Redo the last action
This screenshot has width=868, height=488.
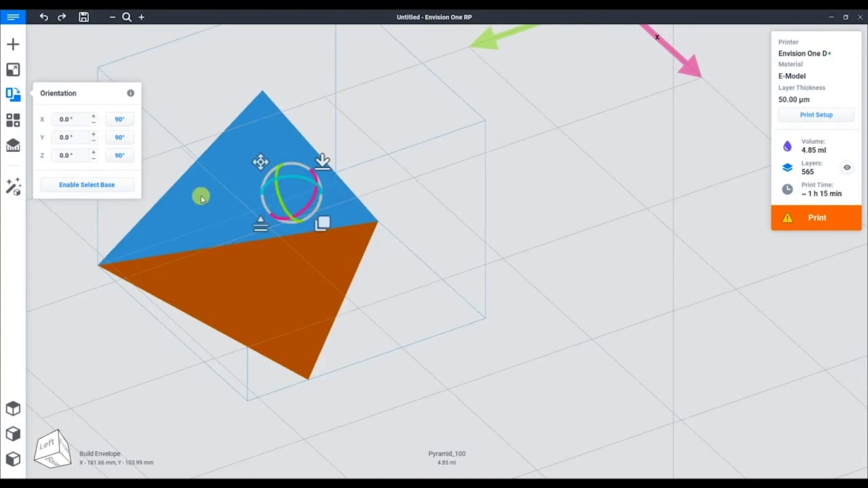tap(62, 17)
